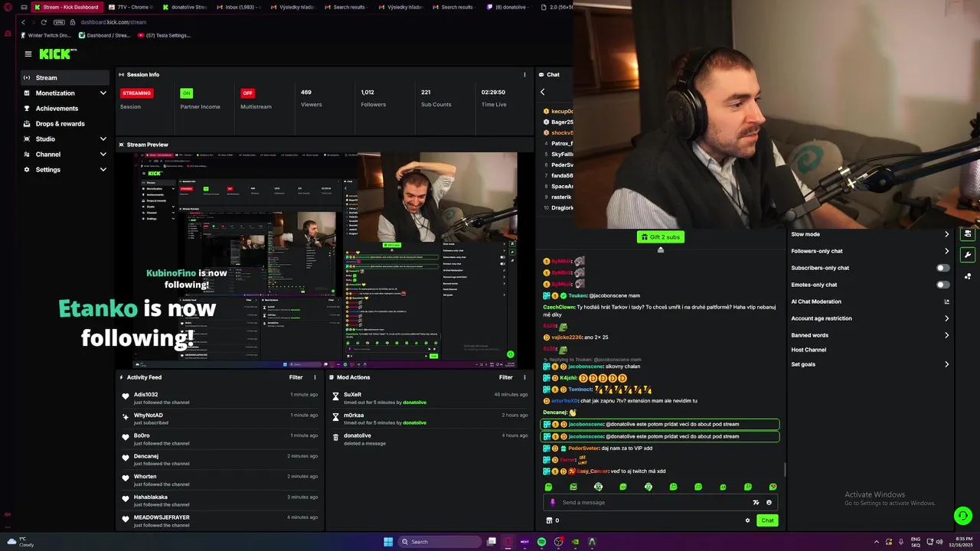The image size is (980, 551).
Task: Open the Kick shop icon below chat
Action: point(548,520)
